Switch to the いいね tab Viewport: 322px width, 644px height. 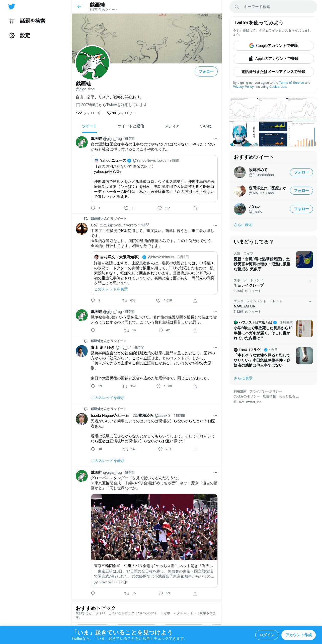[206, 126]
